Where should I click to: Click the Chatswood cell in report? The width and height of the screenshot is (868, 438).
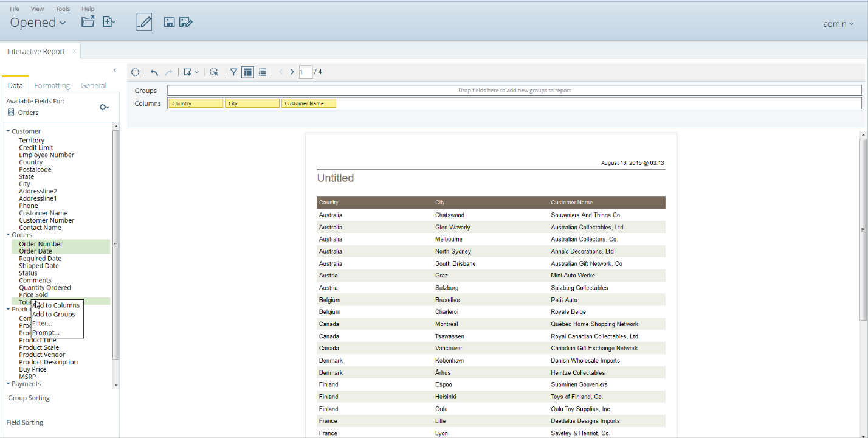[449, 215]
